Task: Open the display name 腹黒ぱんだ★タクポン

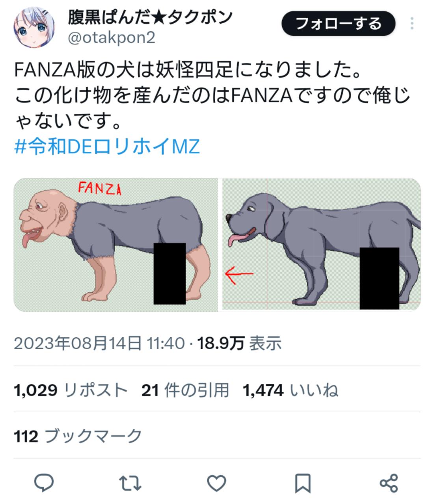Action: [x=150, y=17]
